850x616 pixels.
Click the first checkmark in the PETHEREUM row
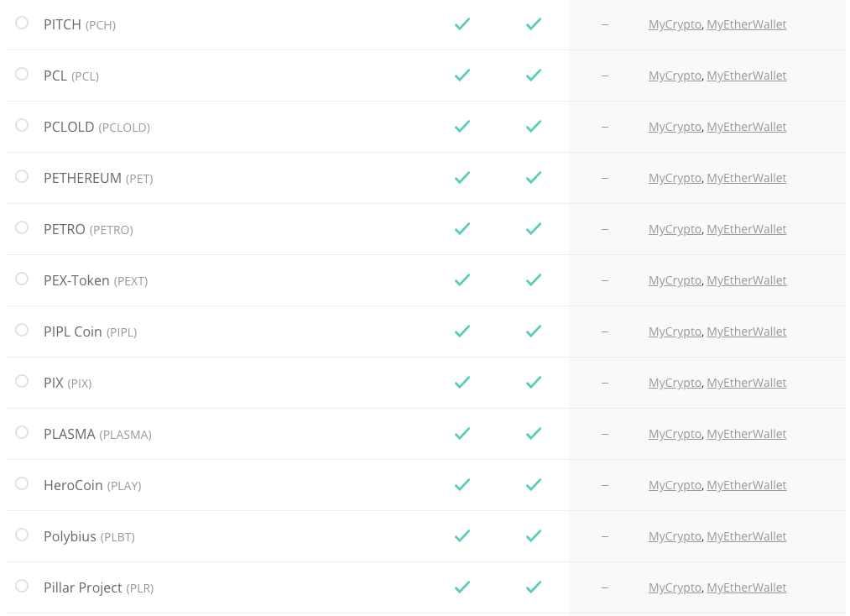click(x=462, y=178)
